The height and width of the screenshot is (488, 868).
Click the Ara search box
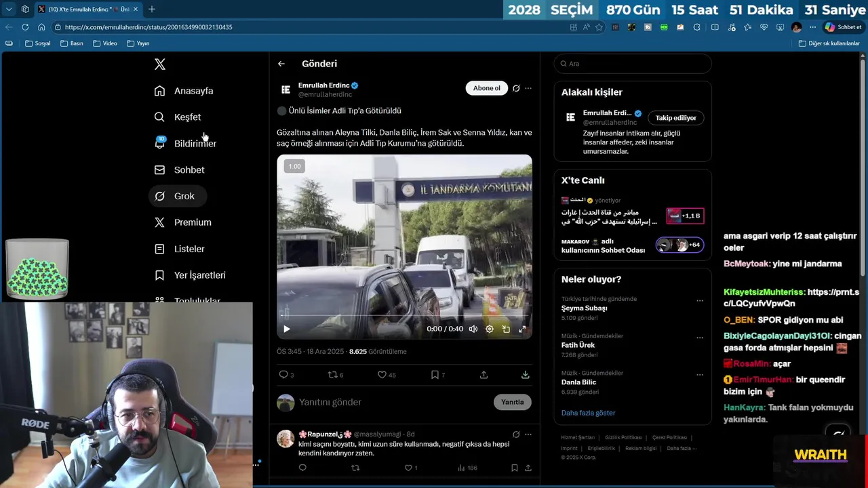pyautogui.click(x=633, y=64)
